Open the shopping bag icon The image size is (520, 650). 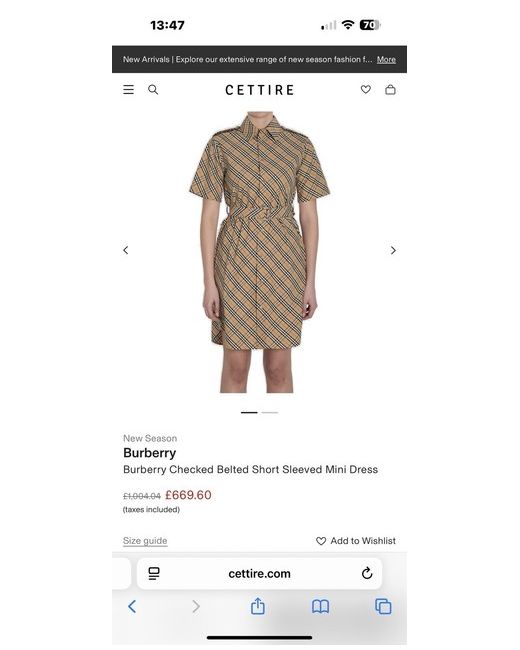coord(390,90)
